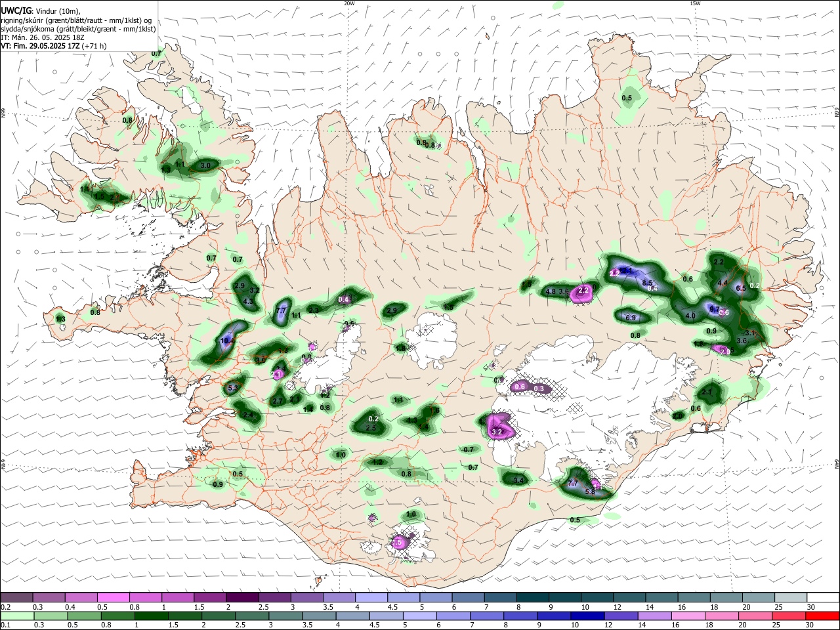Select the 6.5 precipitation value
840x630 pixels.
pyautogui.click(x=741, y=288)
